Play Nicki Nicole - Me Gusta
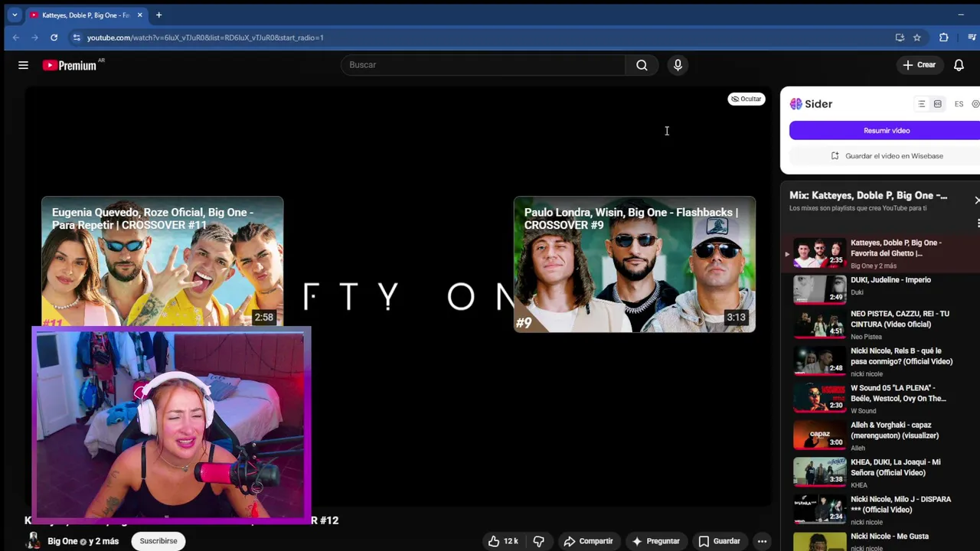Image resolution: width=980 pixels, height=551 pixels. tap(880, 540)
